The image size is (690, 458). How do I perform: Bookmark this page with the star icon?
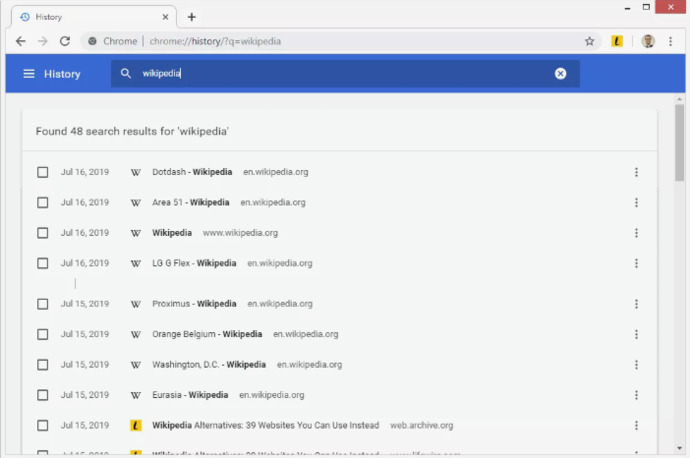589,41
